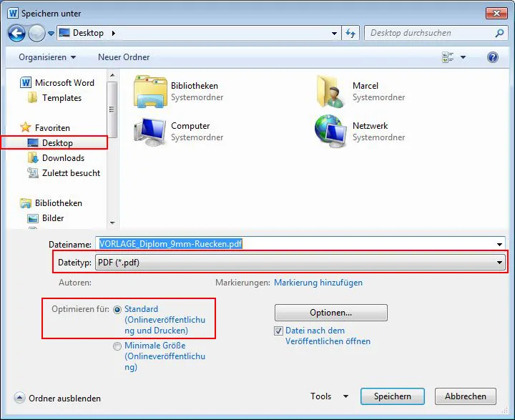Screen dimensions: 515x420
Task: Select Zuletzt besucht in sidebar
Action: [64, 173]
